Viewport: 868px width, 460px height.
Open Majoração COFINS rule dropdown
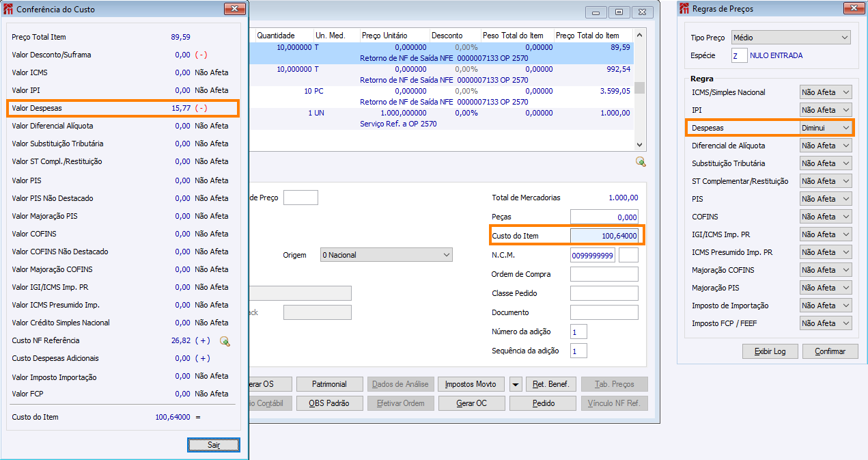tap(826, 270)
